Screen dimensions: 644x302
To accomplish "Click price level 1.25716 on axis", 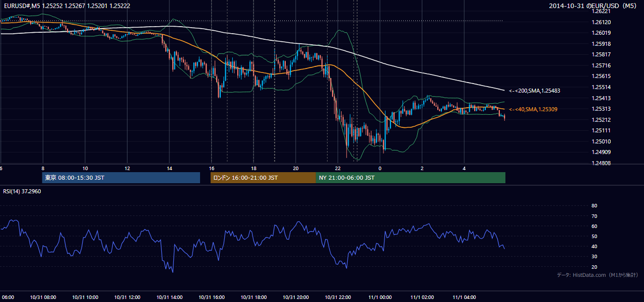I will pos(601,65).
